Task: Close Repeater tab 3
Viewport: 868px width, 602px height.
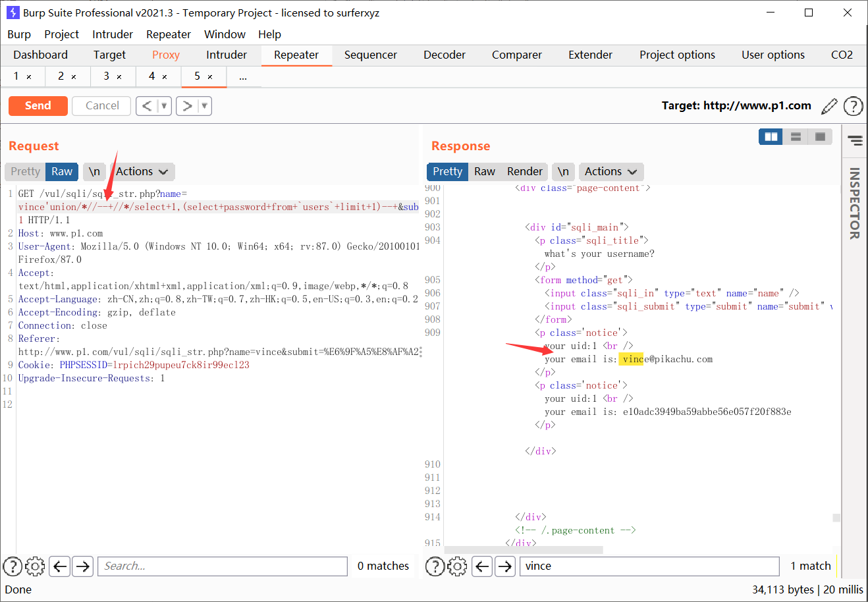Action: tap(119, 77)
